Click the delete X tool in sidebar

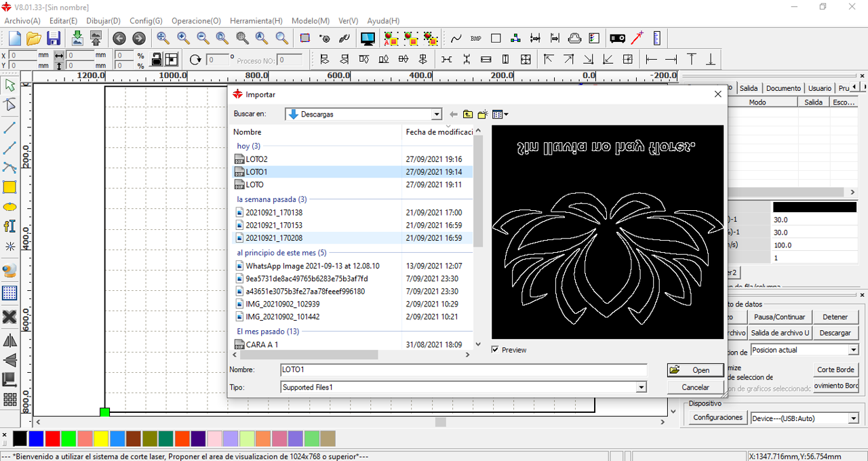click(x=9, y=317)
